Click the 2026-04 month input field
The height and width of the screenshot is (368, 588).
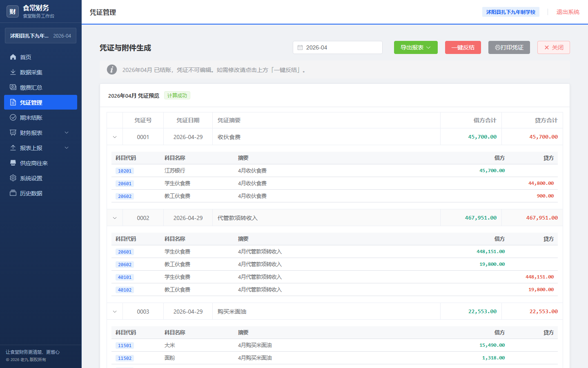tap(338, 47)
